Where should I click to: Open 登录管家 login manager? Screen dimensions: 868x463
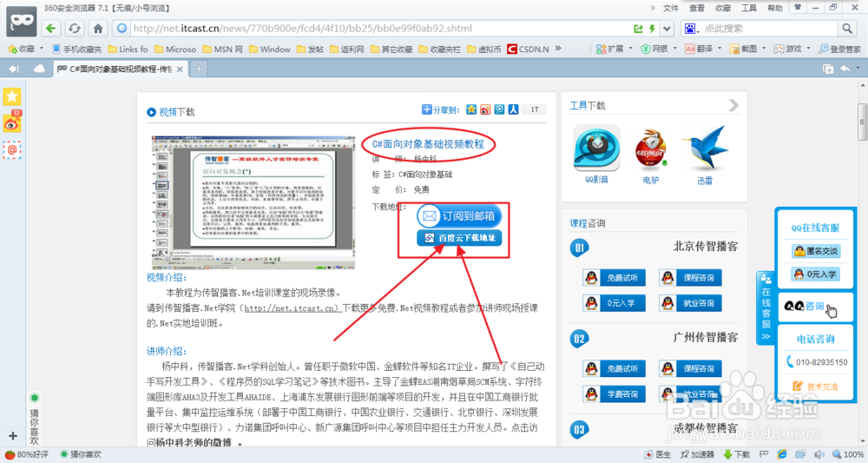coord(839,49)
